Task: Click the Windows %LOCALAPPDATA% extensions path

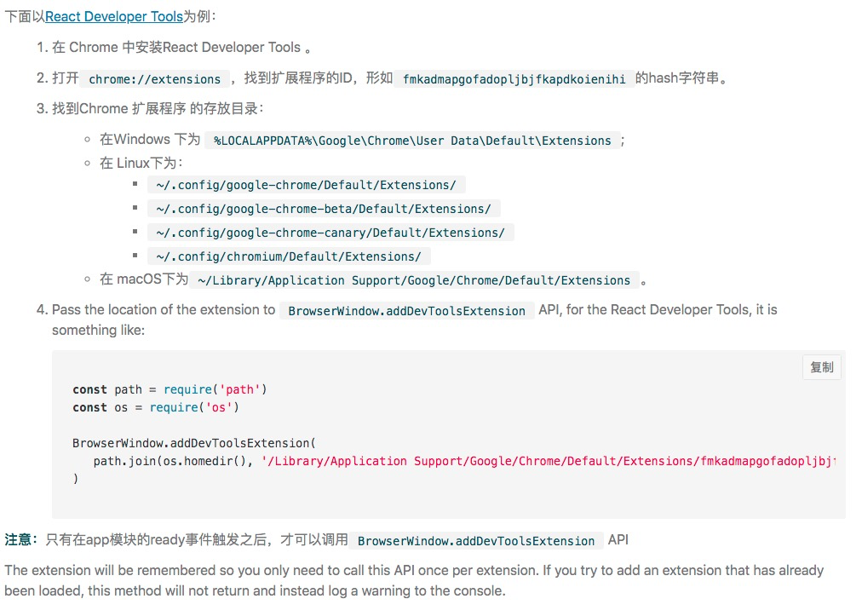Action: coord(412,141)
